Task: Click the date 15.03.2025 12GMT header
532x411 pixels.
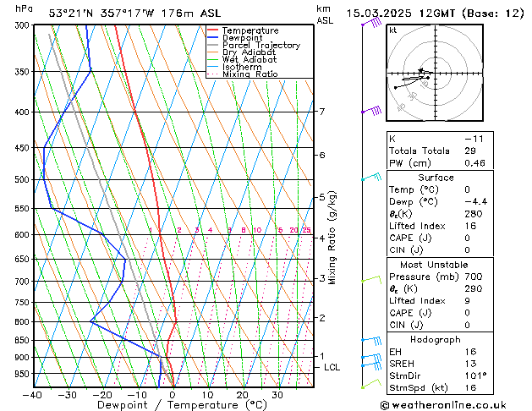Action: pos(400,14)
